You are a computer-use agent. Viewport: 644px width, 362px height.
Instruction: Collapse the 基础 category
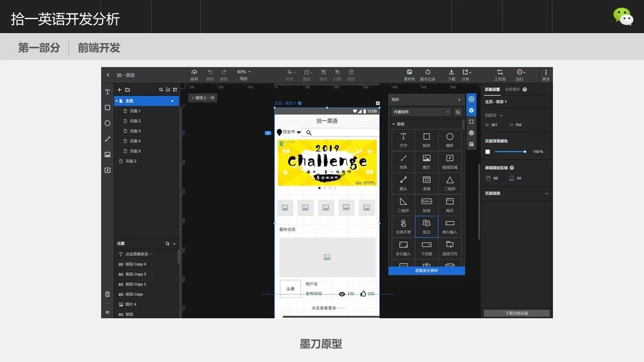click(x=393, y=124)
